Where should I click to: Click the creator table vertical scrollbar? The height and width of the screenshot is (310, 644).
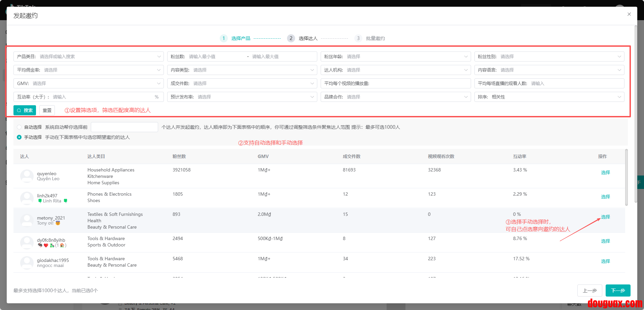[626, 178]
